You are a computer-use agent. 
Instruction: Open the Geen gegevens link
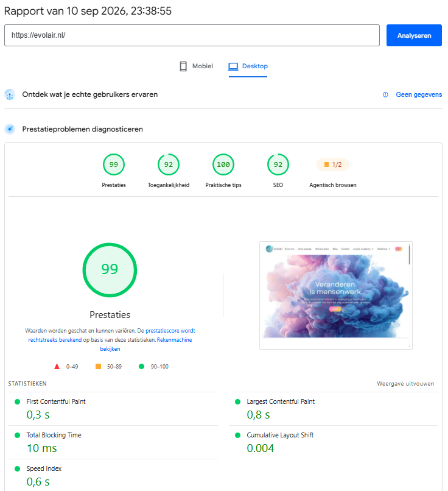click(419, 94)
